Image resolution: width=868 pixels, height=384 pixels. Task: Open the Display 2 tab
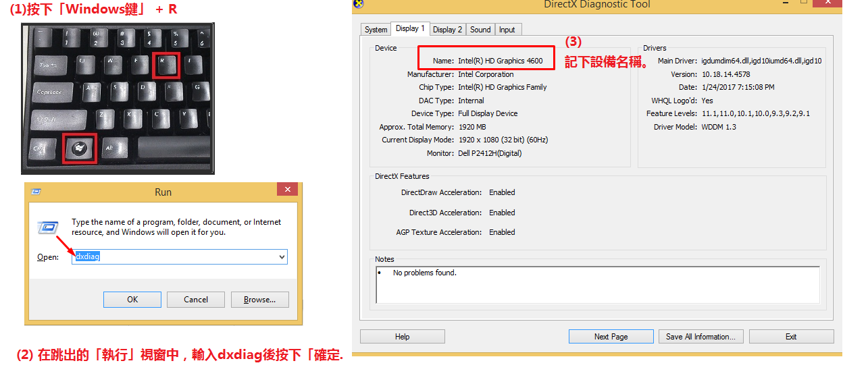click(447, 30)
